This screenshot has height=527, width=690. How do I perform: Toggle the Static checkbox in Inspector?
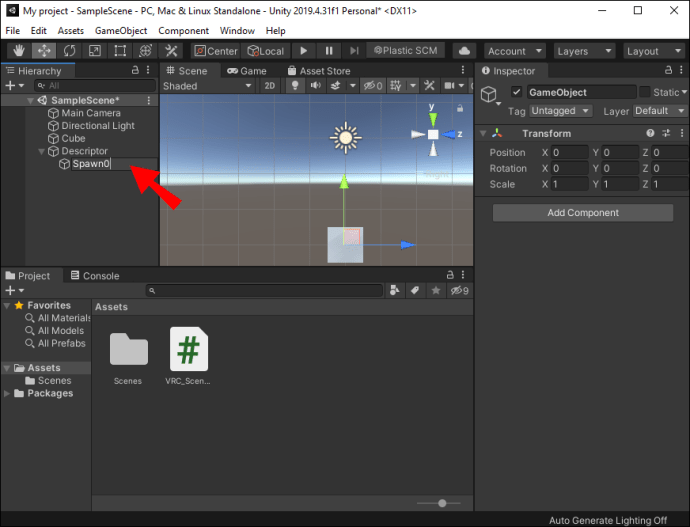[x=644, y=92]
